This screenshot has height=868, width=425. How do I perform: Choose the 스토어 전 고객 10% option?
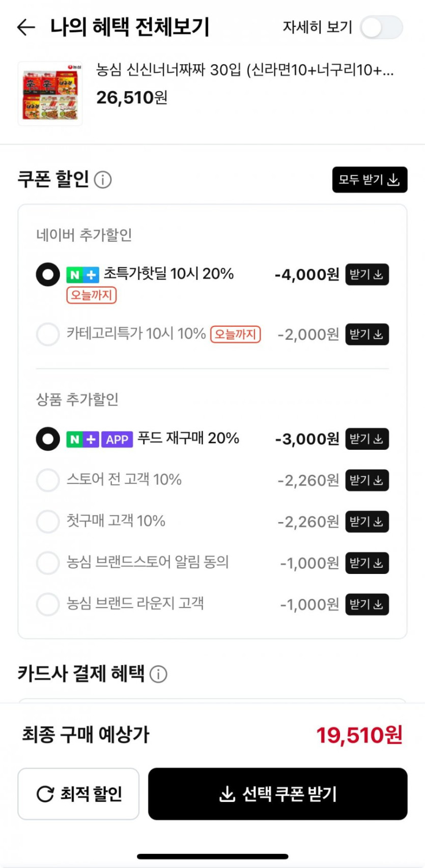[48, 480]
